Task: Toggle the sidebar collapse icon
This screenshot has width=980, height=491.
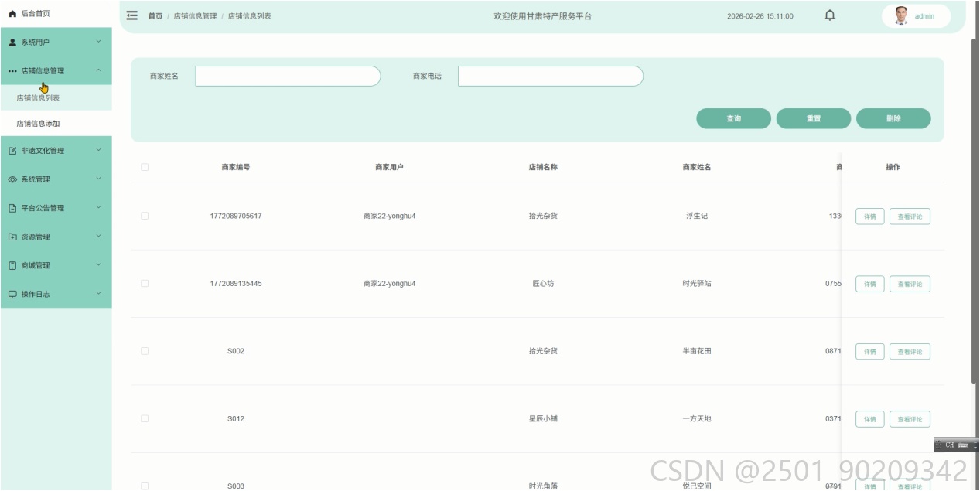Action: (x=131, y=15)
